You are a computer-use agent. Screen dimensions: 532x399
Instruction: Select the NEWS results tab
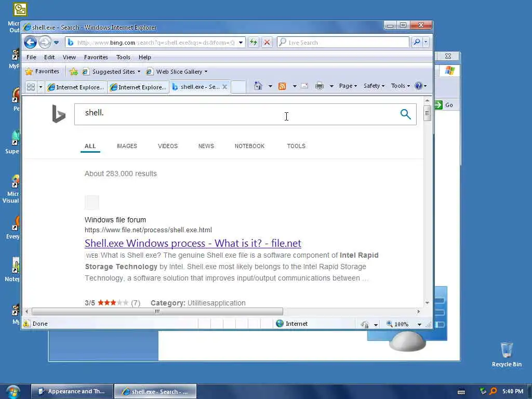[x=206, y=146]
